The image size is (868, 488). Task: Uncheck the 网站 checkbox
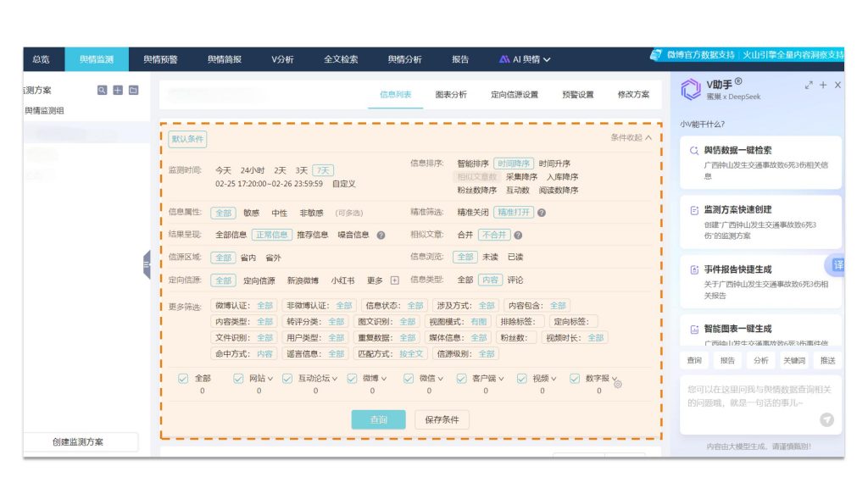(238, 379)
